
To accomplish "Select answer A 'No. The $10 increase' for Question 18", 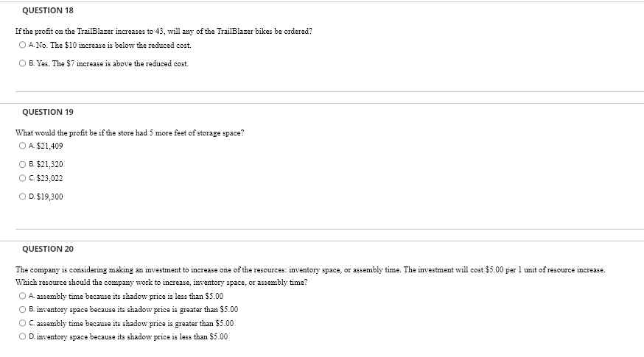I will point(22,45).
